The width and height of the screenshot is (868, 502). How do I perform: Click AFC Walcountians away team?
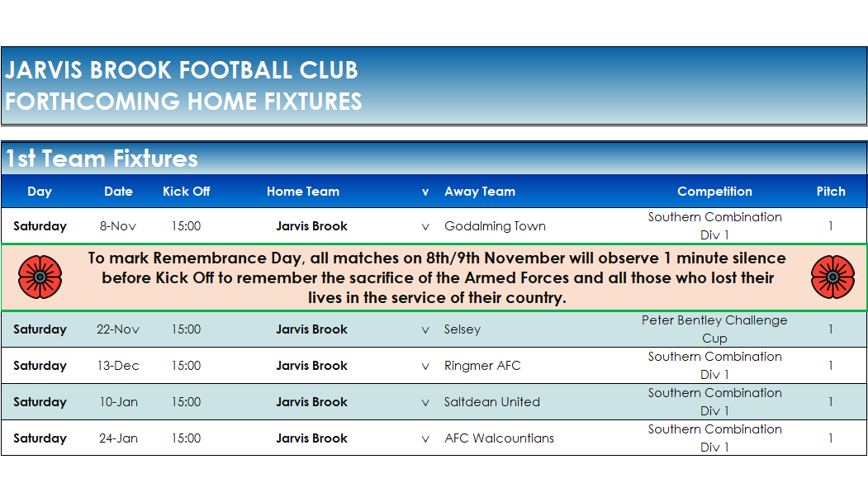coord(499,438)
